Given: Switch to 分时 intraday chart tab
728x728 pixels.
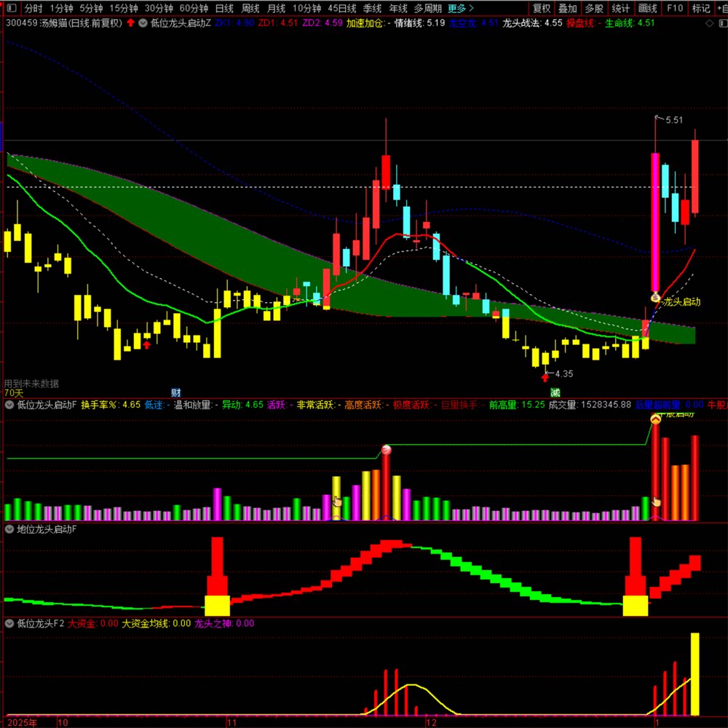Looking at the screenshot, I should pos(33,8).
